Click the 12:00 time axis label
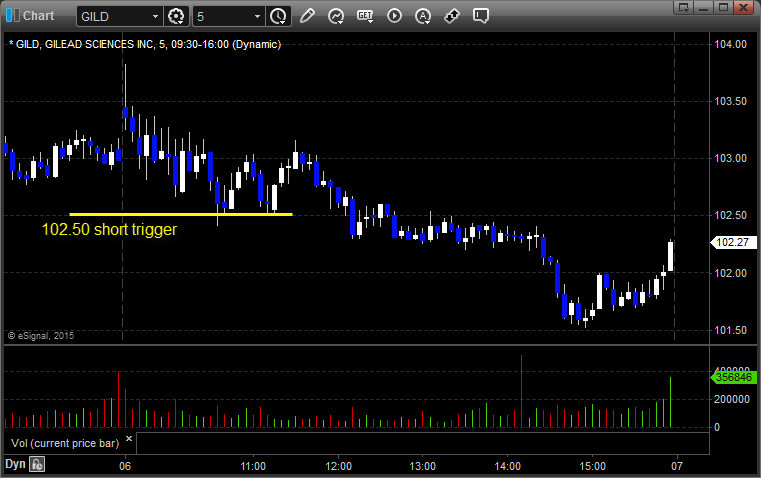This screenshot has height=478, width=761. (338, 466)
